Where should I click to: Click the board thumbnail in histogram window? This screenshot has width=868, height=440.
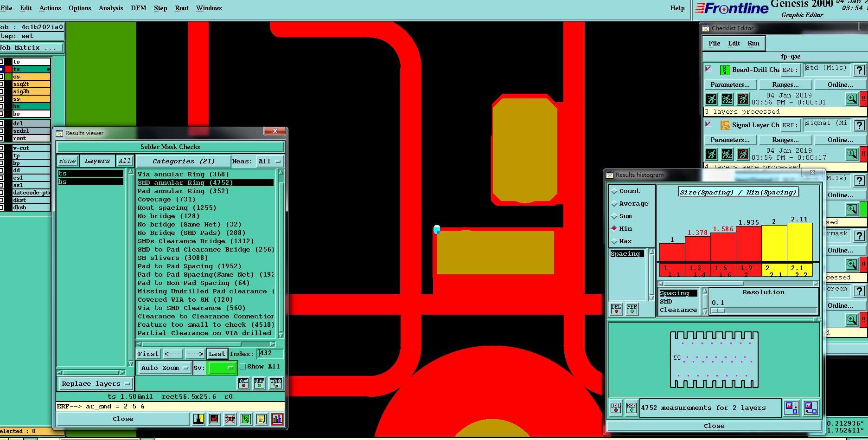[714, 360]
